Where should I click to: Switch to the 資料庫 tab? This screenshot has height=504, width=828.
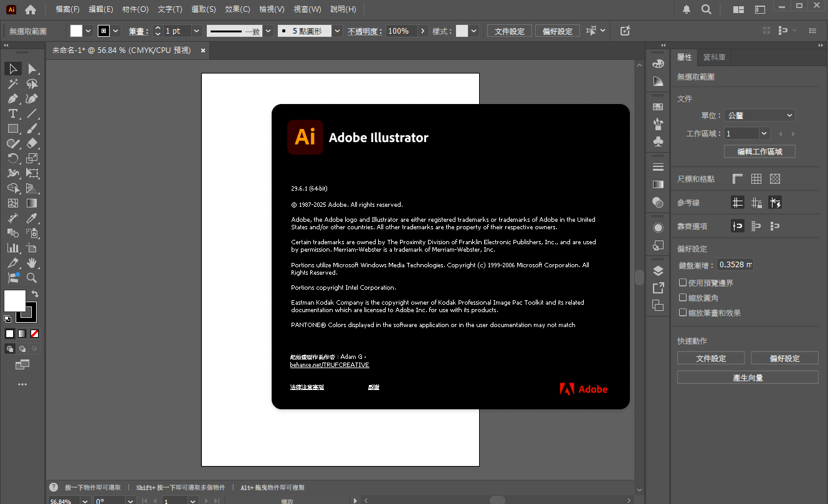714,57
